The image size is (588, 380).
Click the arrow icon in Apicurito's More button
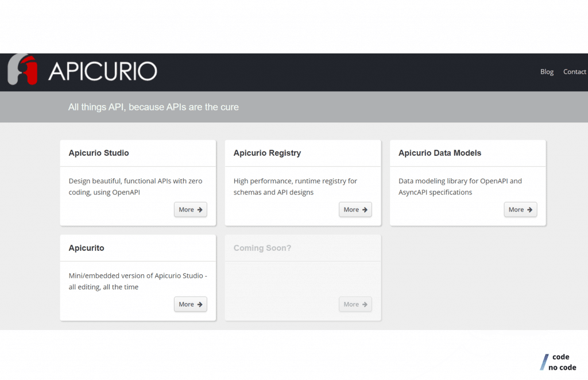tap(200, 305)
